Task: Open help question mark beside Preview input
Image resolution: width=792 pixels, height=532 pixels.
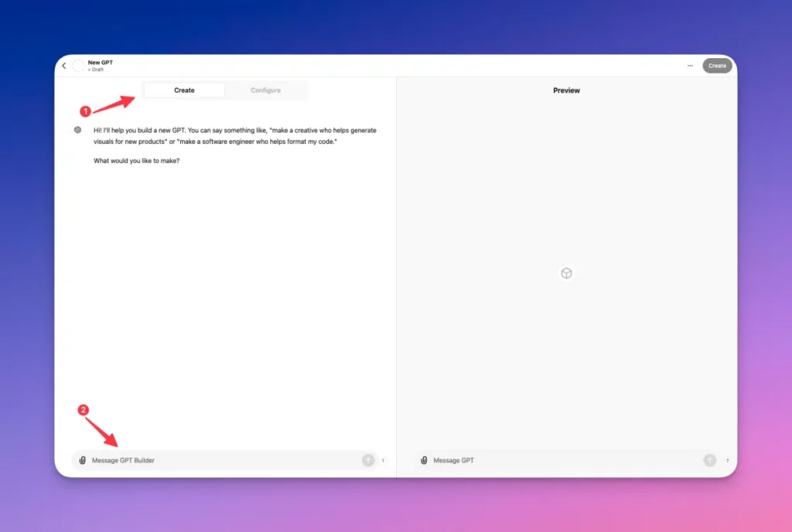Action: coord(727,461)
